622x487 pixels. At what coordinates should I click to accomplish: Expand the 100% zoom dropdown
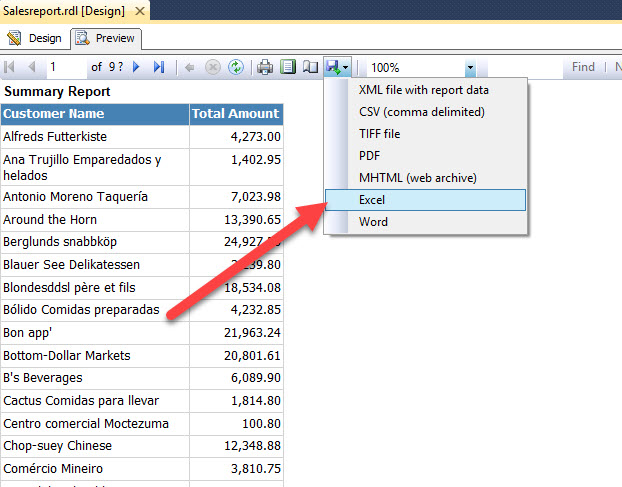pos(470,68)
